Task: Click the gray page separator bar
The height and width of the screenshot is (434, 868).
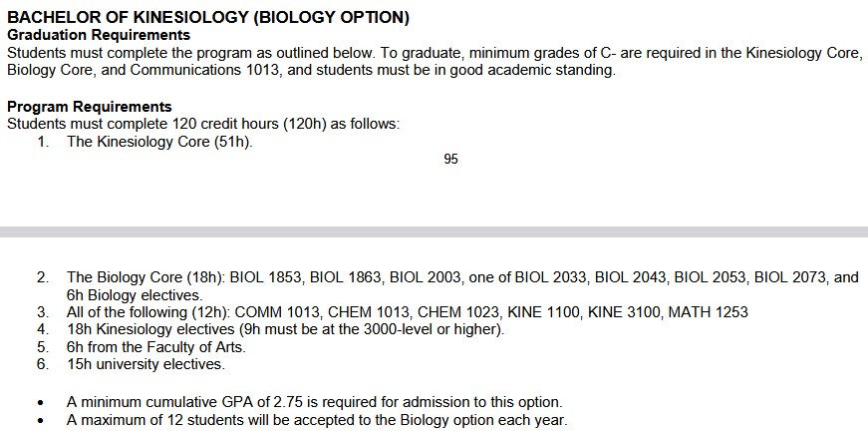Action: coord(434,231)
